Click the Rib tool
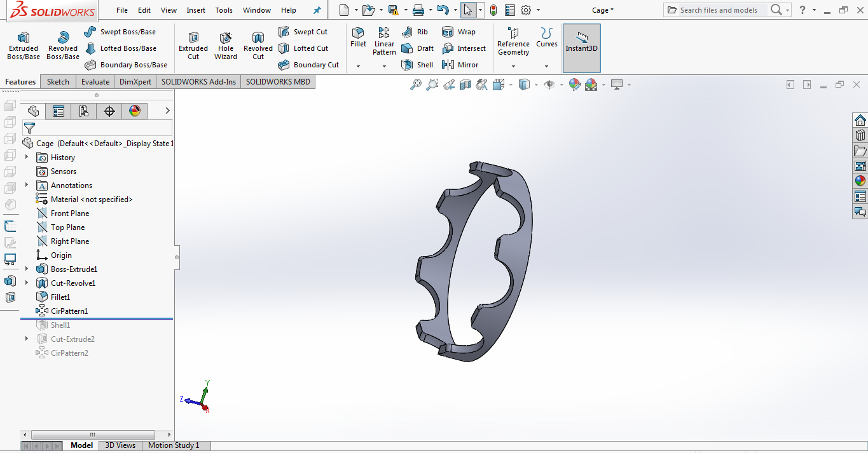The width and height of the screenshot is (868, 453). [x=415, y=32]
